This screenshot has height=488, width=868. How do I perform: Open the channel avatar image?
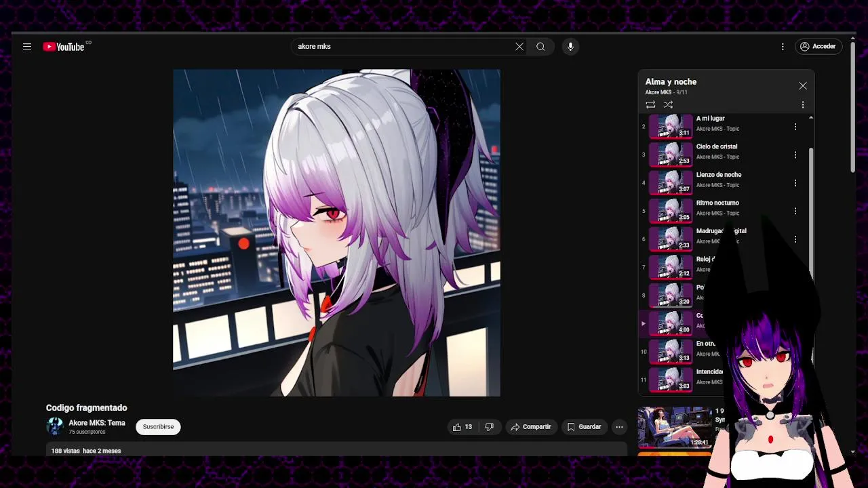55,426
